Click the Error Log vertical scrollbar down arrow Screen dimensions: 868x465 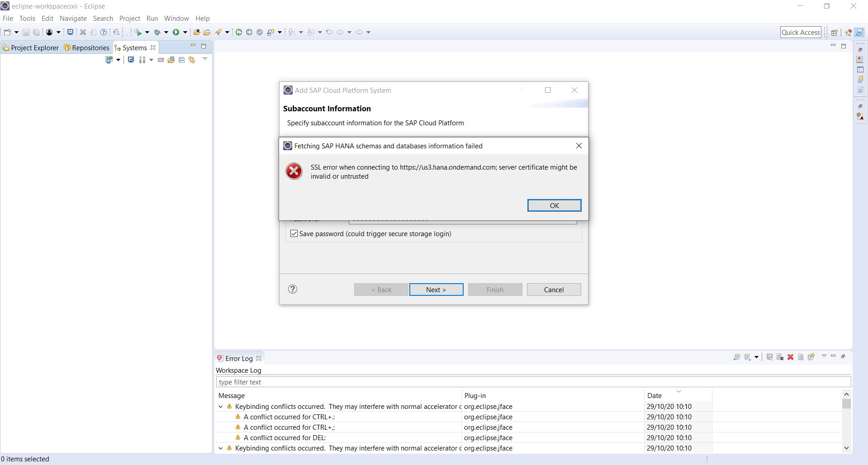tap(846, 448)
